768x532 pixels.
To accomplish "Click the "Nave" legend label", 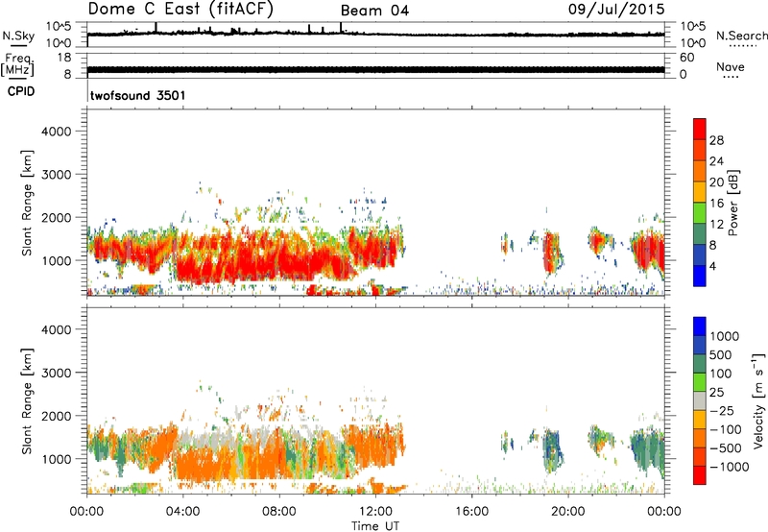I will [x=731, y=67].
